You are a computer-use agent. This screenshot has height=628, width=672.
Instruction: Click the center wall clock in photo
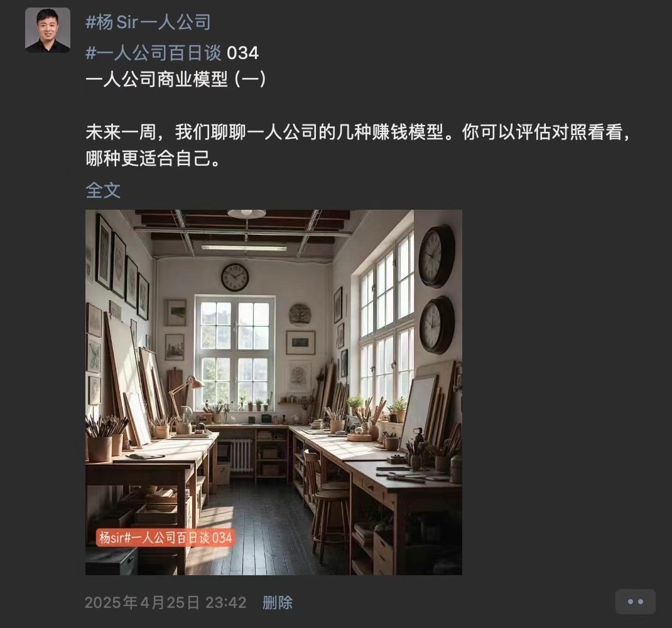(235, 278)
